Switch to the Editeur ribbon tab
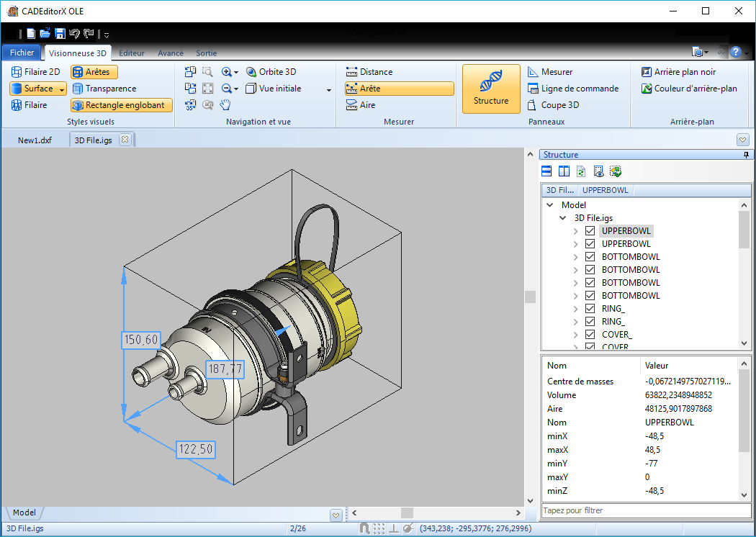The width and height of the screenshot is (756, 537). (132, 53)
